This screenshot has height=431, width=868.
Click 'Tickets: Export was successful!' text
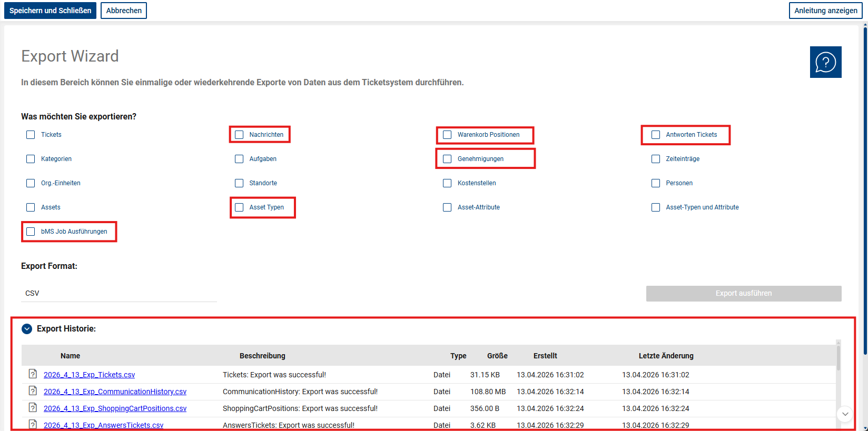point(274,375)
